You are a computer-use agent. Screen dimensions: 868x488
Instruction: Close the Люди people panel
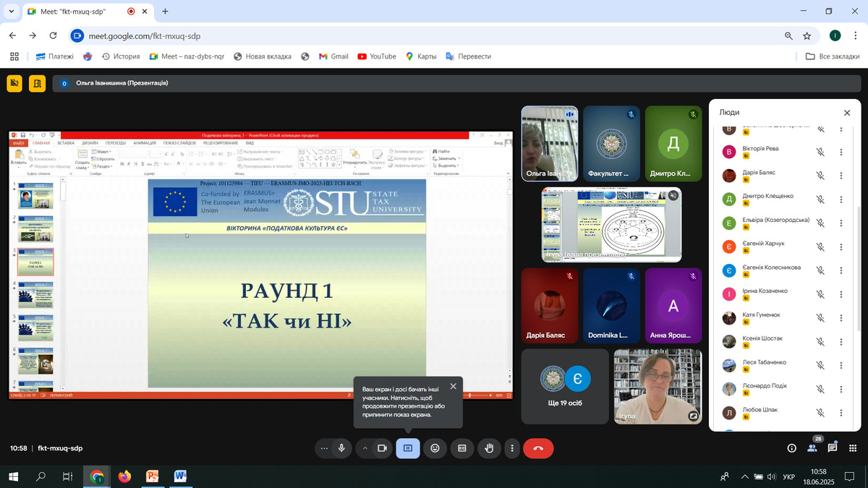847,113
